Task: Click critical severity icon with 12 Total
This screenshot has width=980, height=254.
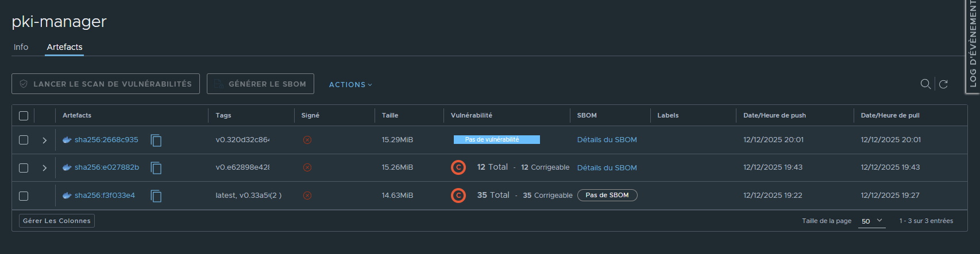Action: coord(458,167)
